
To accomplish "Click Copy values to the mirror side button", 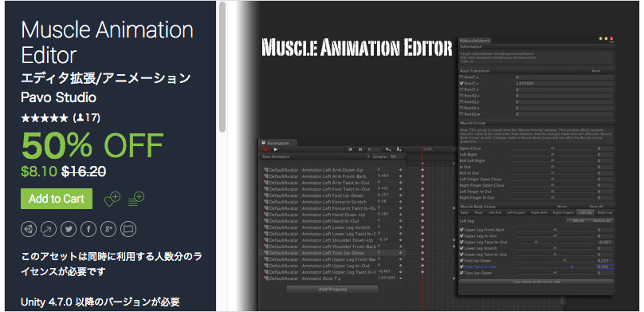I will click(x=536, y=282).
